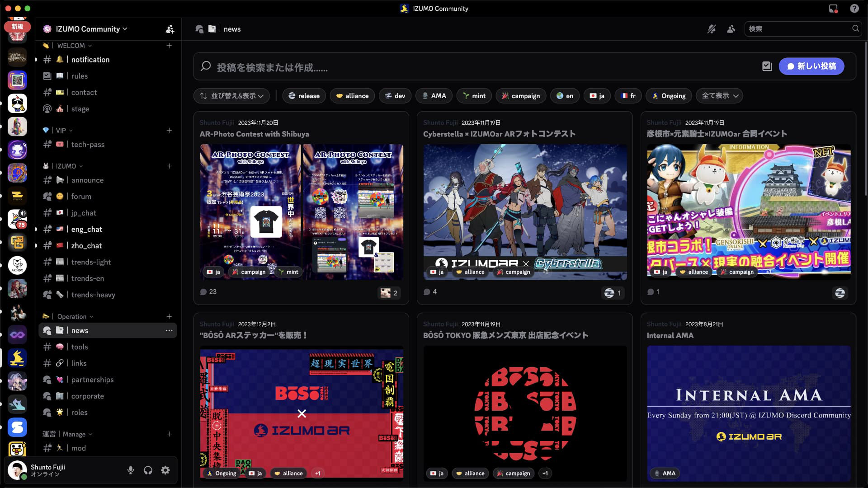868x488 pixels.
Task: Open the white S server icon in sidebar
Action: [x=17, y=427]
